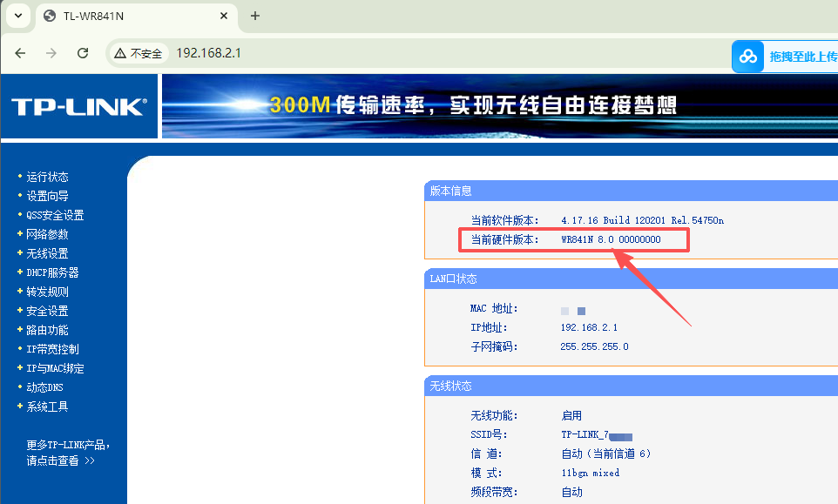Image resolution: width=838 pixels, height=504 pixels.
Task: Click the 不安全 site security warning
Action: (x=139, y=53)
